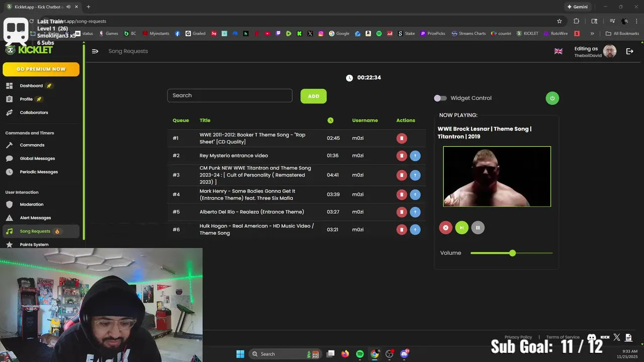Delete the CM Punk Cult of Personality request
Image resolution: width=644 pixels, height=362 pixels.
pyautogui.click(x=401, y=175)
